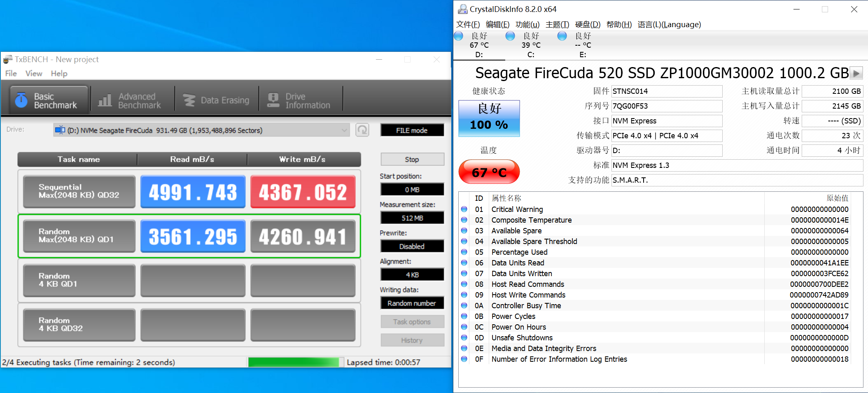868x393 pixels.
Task: Open the 文件(F) menu in CrystalDiskInfo
Action: [468, 24]
